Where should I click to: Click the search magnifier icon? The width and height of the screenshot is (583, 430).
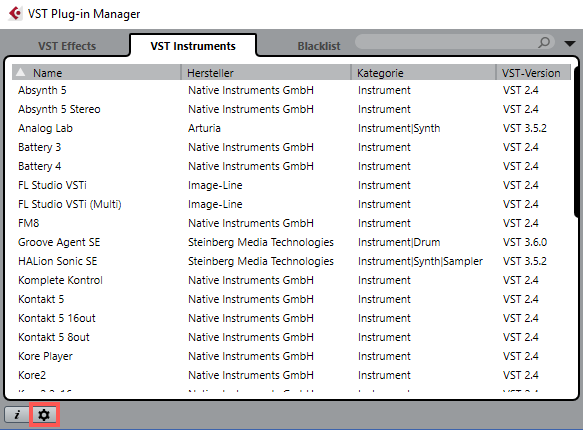click(544, 42)
